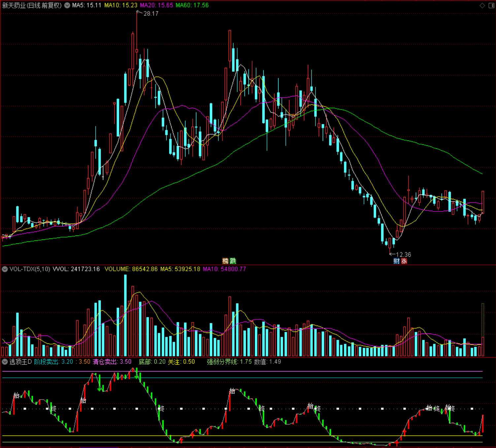This screenshot has height=448, width=496.
Task: Select the volume MA5: 53925.18 label
Action: (x=180, y=269)
